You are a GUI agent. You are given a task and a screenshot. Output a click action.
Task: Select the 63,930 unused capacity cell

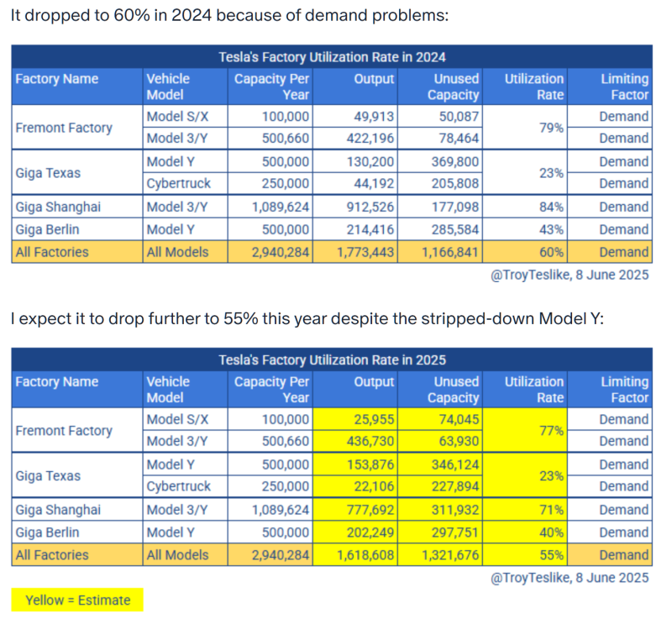point(440,441)
